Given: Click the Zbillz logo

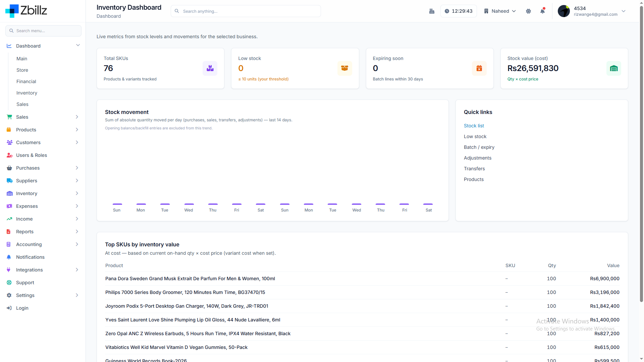Looking at the screenshot, I should point(26,11).
